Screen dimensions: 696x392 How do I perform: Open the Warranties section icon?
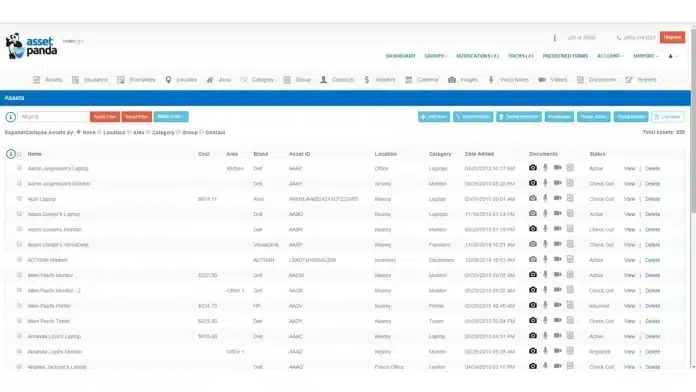(x=121, y=80)
